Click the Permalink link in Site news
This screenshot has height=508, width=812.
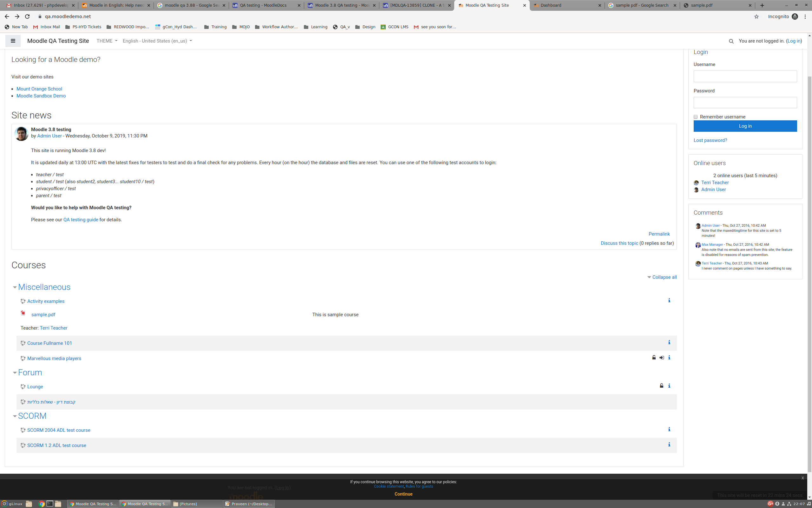point(659,234)
